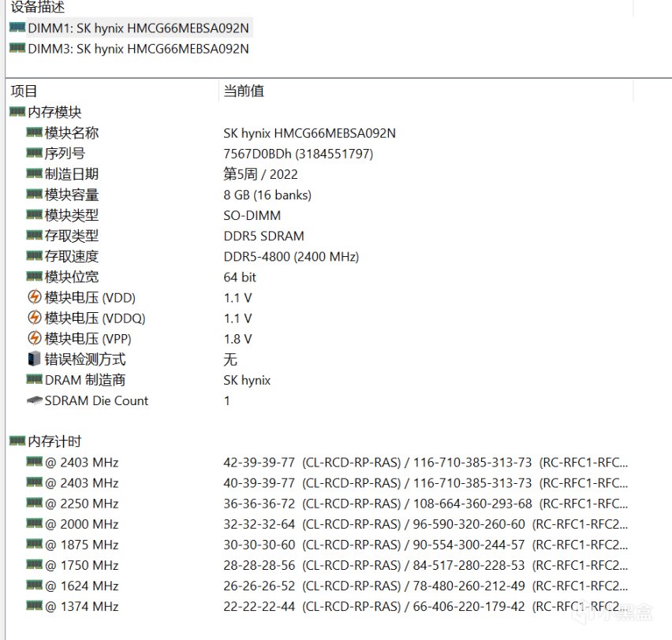Image resolution: width=672 pixels, height=640 pixels.
Task: Click the DIMM1 memory module icon
Action: point(17,28)
